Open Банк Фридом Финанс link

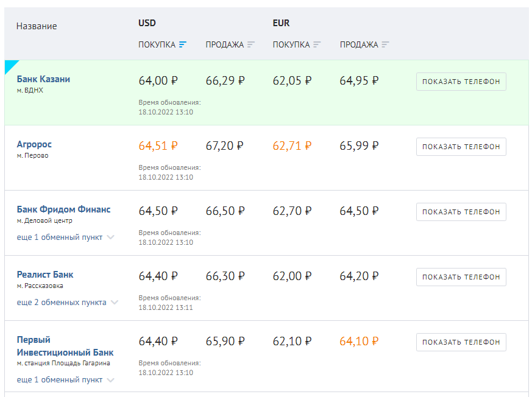[x=64, y=209]
